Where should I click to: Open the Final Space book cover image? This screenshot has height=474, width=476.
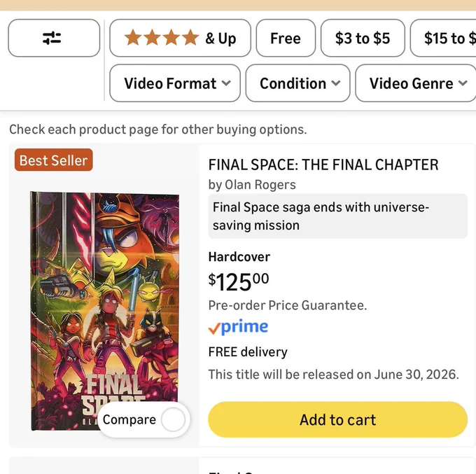[x=105, y=311]
